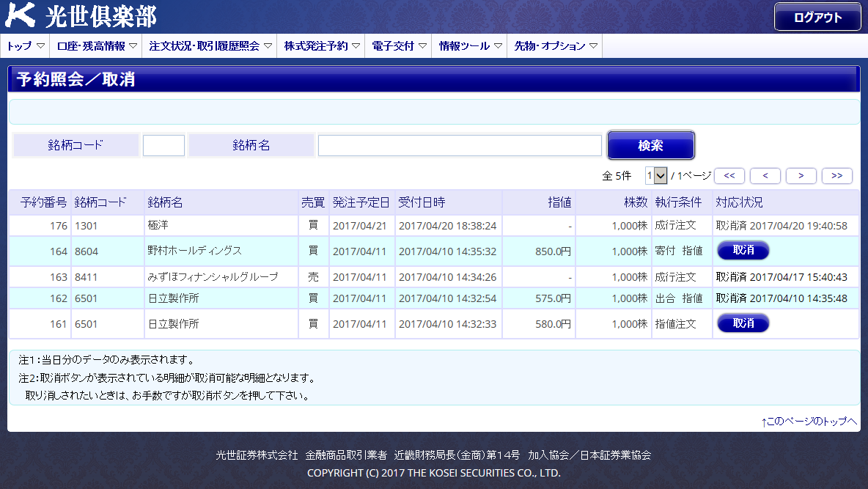
Task: Click reservation number 176
Action: tap(58, 226)
